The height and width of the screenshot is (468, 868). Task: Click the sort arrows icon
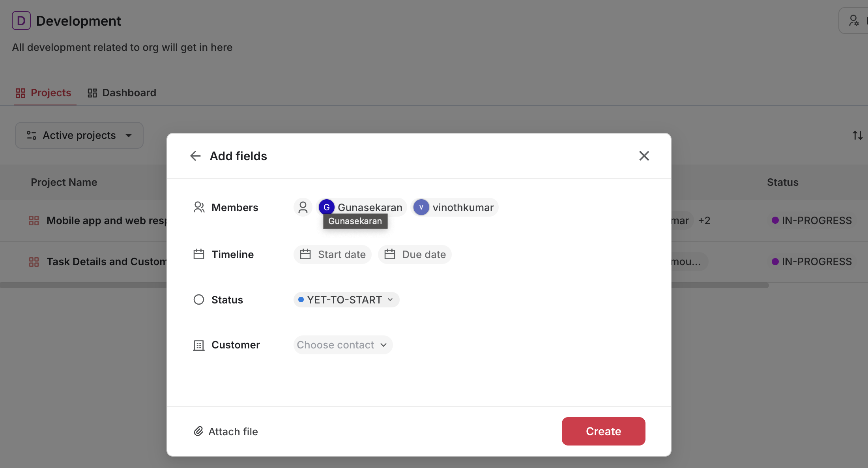tap(857, 135)
